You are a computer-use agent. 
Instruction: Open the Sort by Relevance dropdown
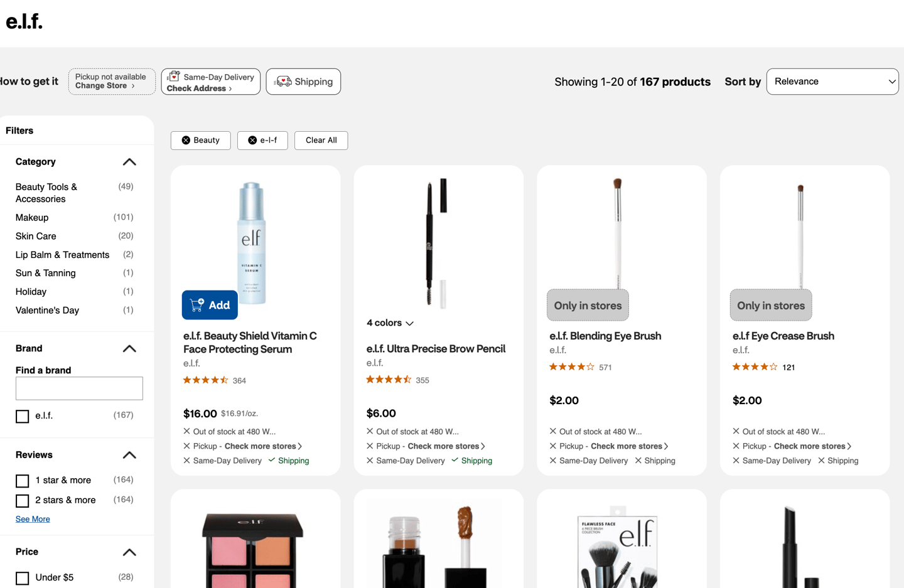[x=832, y=81]
